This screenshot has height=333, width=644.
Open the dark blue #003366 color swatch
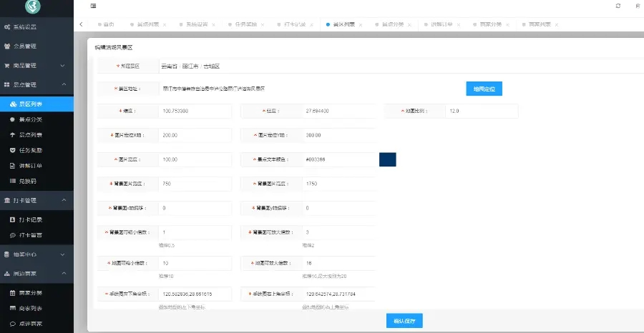pyautogui.click(x=387, y=159)
